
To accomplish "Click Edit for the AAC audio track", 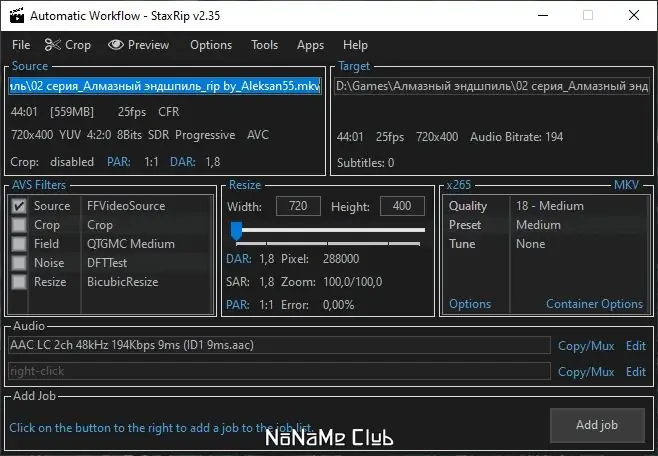I will 636,346.
